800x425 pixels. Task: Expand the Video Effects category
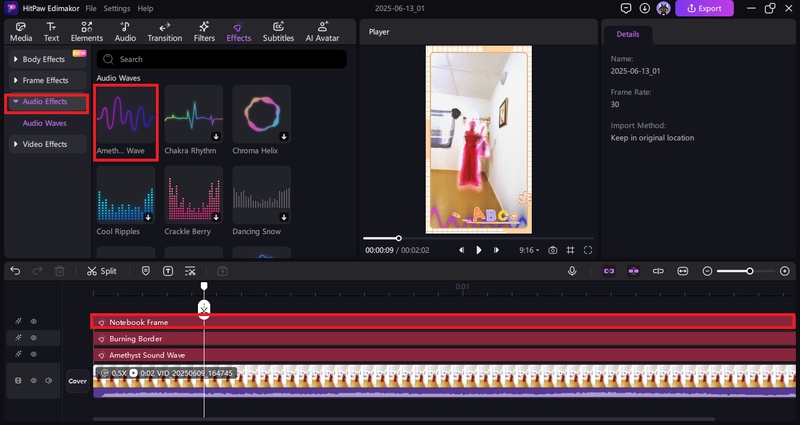[x=45, y=144]
